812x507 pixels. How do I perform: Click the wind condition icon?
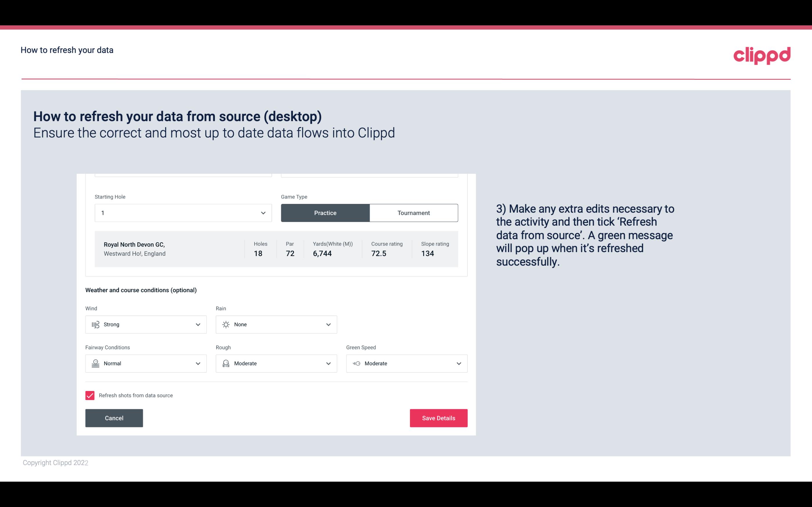click(x=95, y=325)
